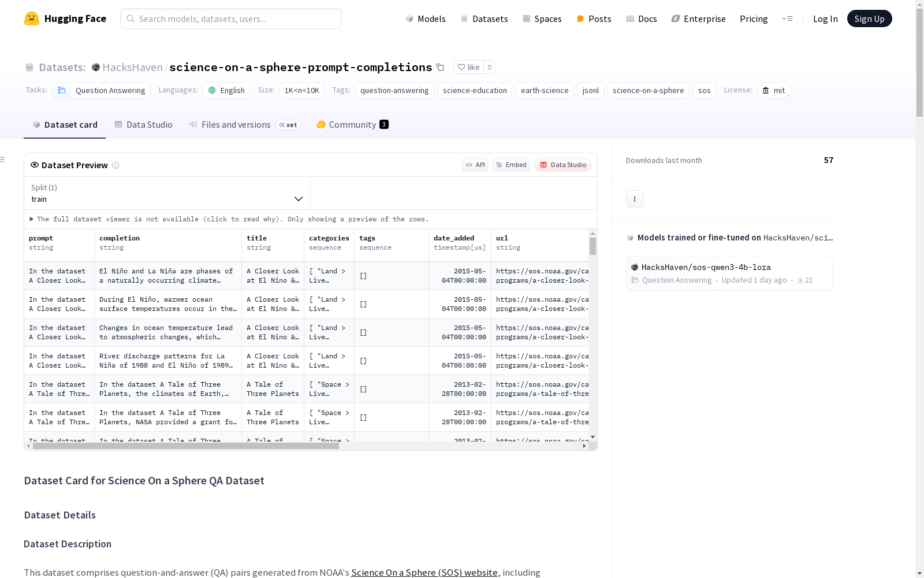Click the table scroll right arrow
924x578 pixels.
click(x=584, y=446)
